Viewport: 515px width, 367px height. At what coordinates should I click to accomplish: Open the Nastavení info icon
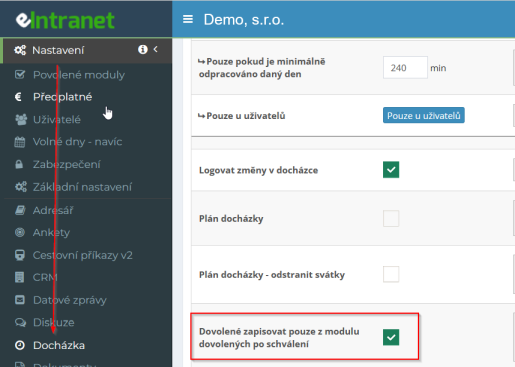click(x=143, y=49)
